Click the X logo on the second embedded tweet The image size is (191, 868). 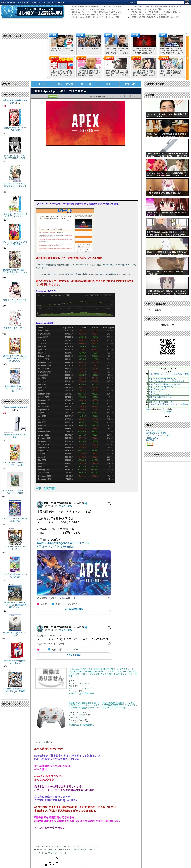point(109,627)
